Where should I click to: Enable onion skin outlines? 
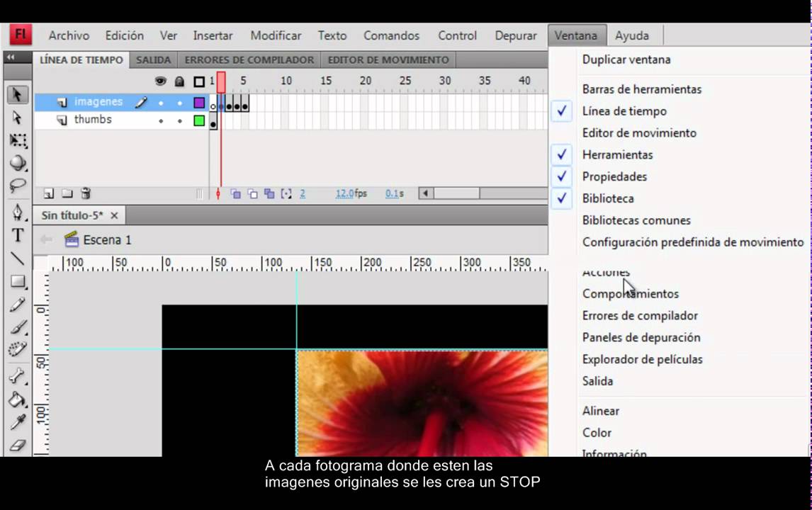[253, 193]
